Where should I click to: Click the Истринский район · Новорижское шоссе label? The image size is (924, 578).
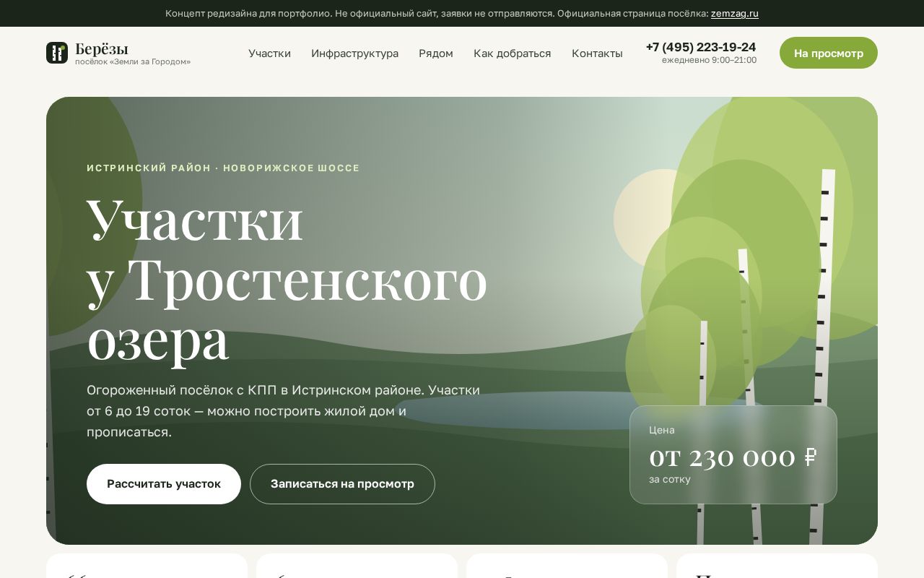tap(223, 168)
